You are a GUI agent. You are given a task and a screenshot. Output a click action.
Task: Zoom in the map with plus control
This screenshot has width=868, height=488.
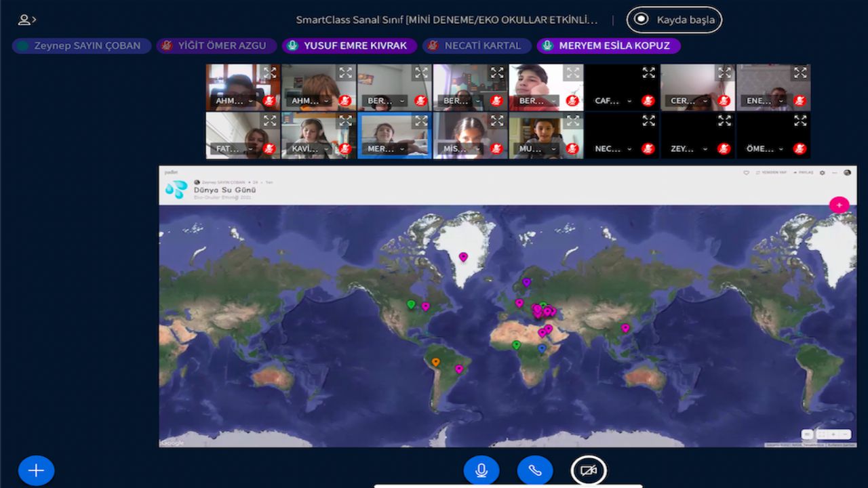pyautogui.click(x=833, y=434)
